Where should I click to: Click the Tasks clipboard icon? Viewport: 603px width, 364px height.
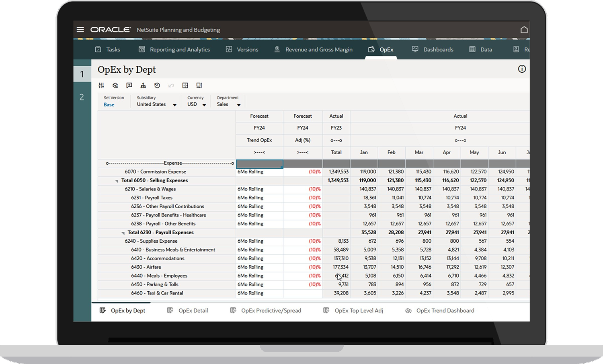click(98, 49)
